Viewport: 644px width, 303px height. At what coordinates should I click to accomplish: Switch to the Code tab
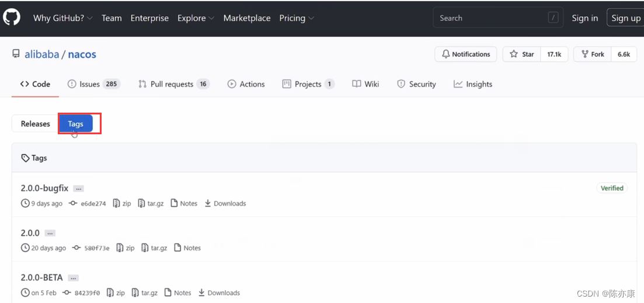35,84
